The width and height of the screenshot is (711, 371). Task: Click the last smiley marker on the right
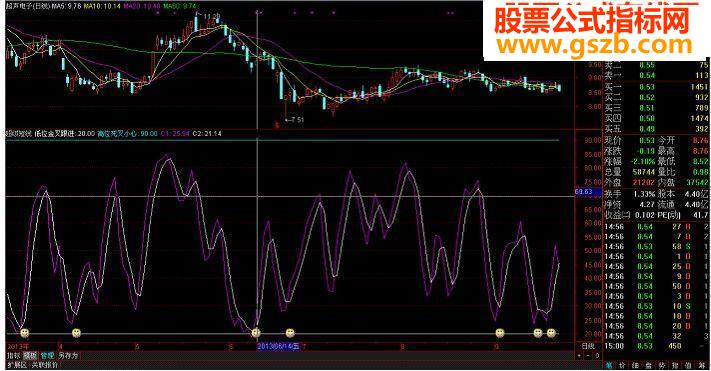tap(551, 333)
